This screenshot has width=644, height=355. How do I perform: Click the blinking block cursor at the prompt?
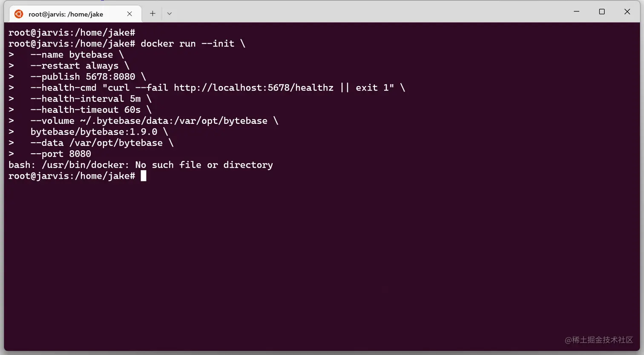tap(144, 176)
